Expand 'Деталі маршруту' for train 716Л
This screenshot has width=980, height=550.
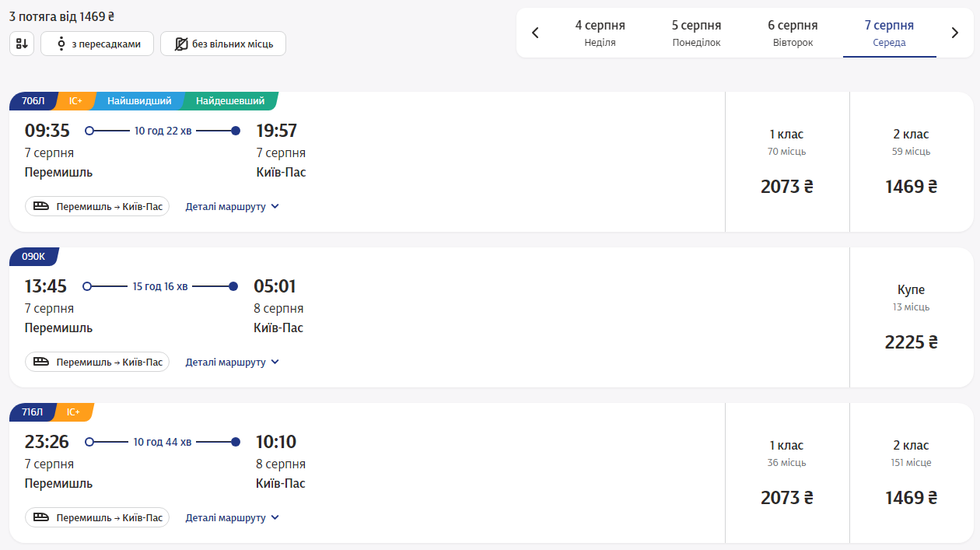232,518
